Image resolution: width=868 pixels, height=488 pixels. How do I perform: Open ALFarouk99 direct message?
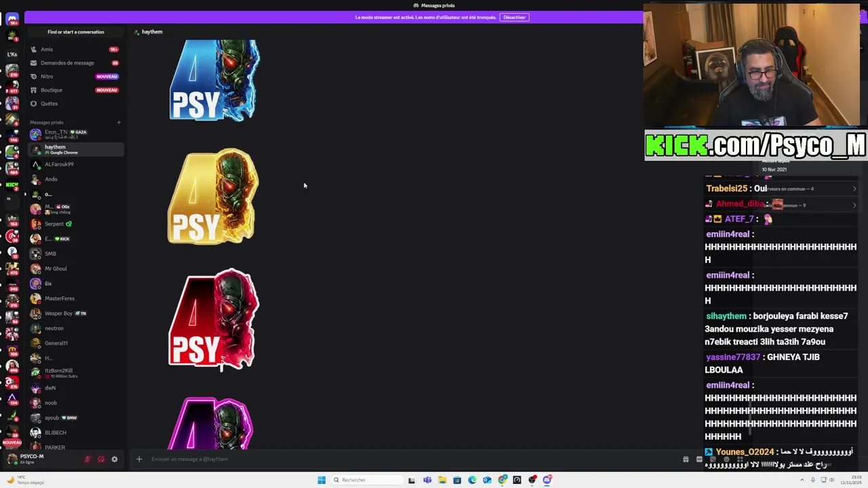coord(75,164)
